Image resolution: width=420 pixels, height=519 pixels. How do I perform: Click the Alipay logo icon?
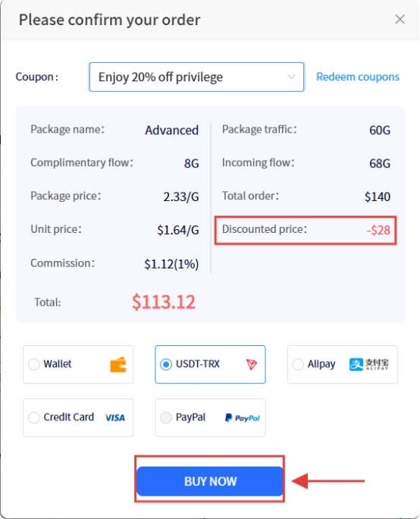pyautogui.click(x=368, y=364)
